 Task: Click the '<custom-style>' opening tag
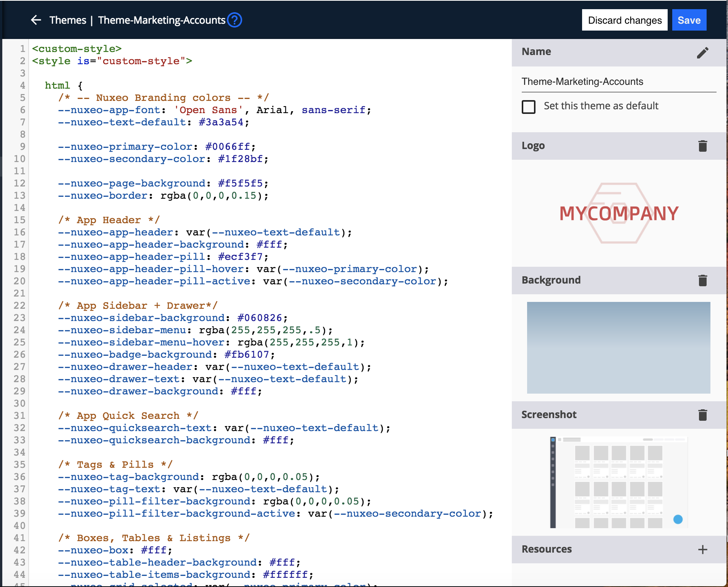click(77, 49)
